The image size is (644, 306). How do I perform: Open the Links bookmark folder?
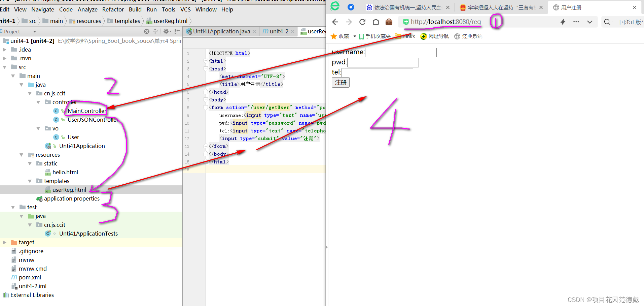pyautogui.click(x=405, y=36)
